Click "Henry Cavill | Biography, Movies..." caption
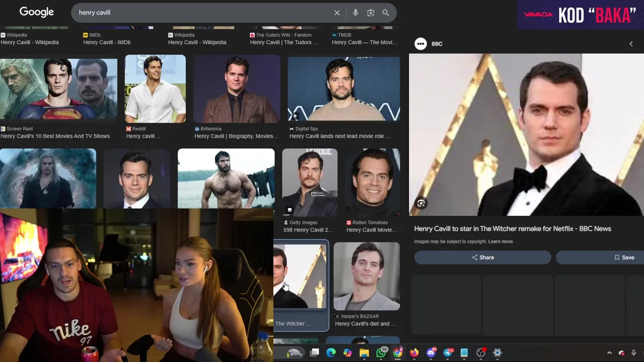Viewport: 644px width, 362px height. (236, 136)
